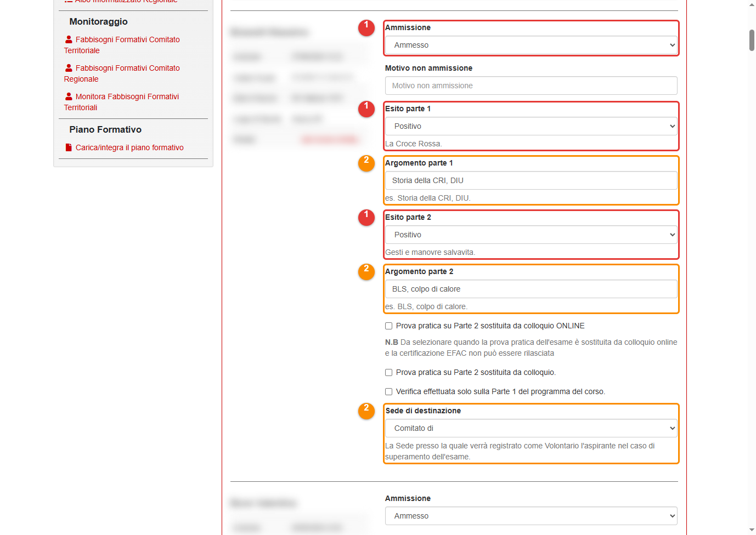This screenshot has width=756, height=535.
Task: Click document icon beside Carica/integra il piano formativo
Action: (69, 147)
